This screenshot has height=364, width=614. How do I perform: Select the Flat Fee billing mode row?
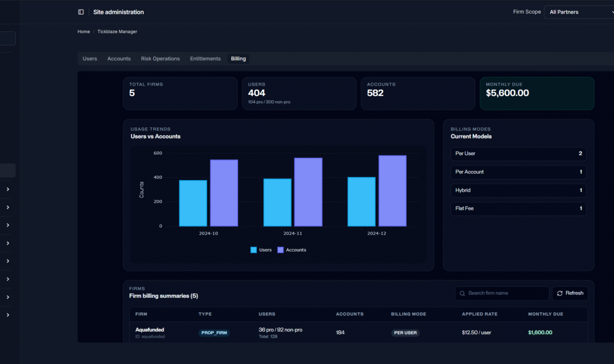point(518,209)
